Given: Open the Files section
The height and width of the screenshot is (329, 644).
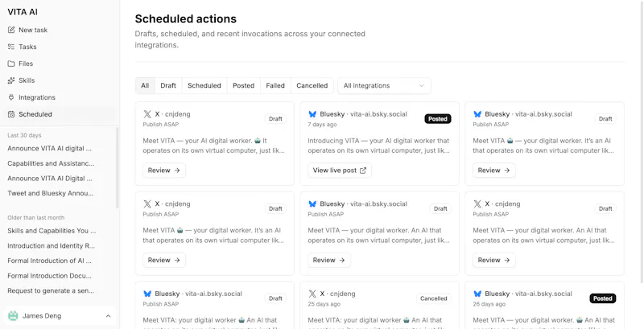Looking at the screenshot, I should click(x=60, y=64).
